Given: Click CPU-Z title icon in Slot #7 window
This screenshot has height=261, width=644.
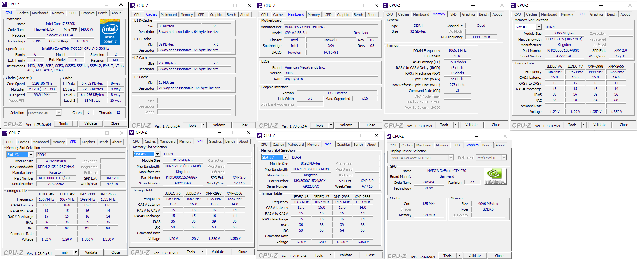Looking at the screenshot, I should click(260, 136).
